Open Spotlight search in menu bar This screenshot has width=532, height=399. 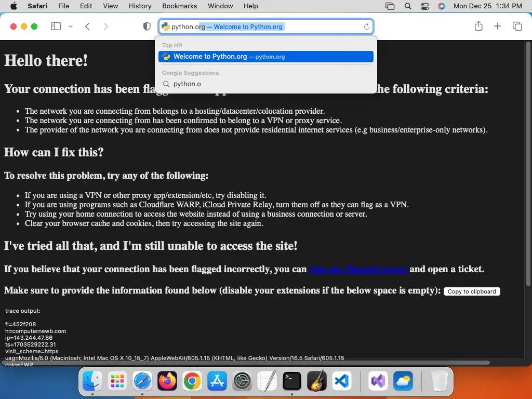coord(408,6)
